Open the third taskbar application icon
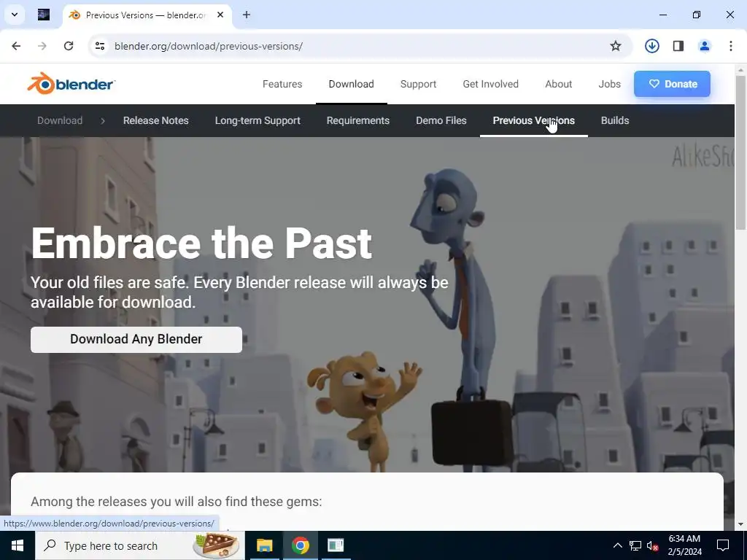 click(336, 545)
